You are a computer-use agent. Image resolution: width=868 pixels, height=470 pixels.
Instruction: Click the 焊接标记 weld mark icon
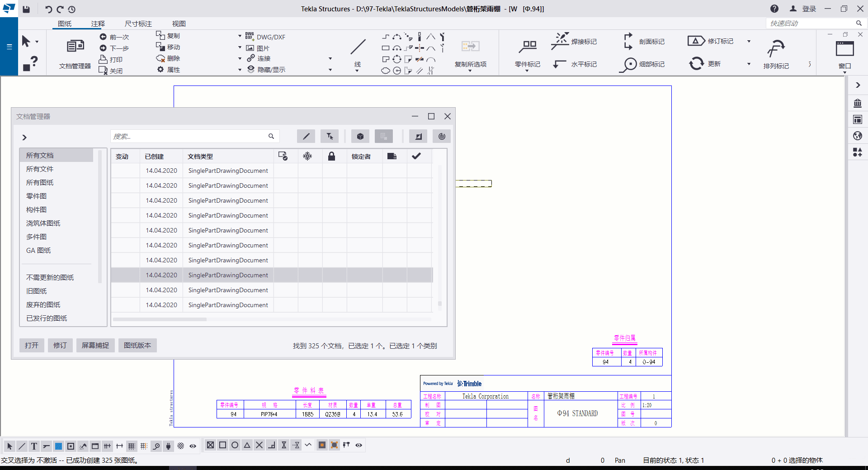pyautogui.click(x=560, y=41)
